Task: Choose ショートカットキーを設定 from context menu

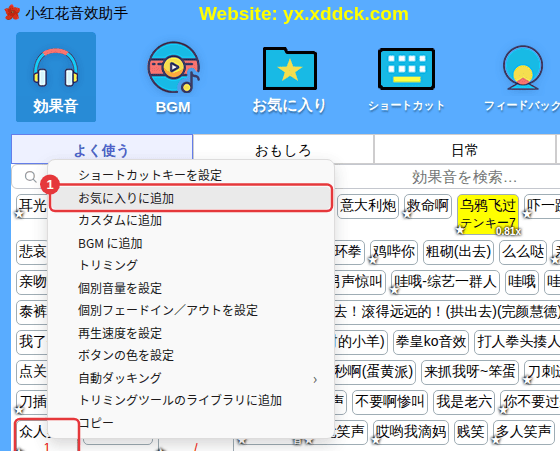Action: coord(191,175)
